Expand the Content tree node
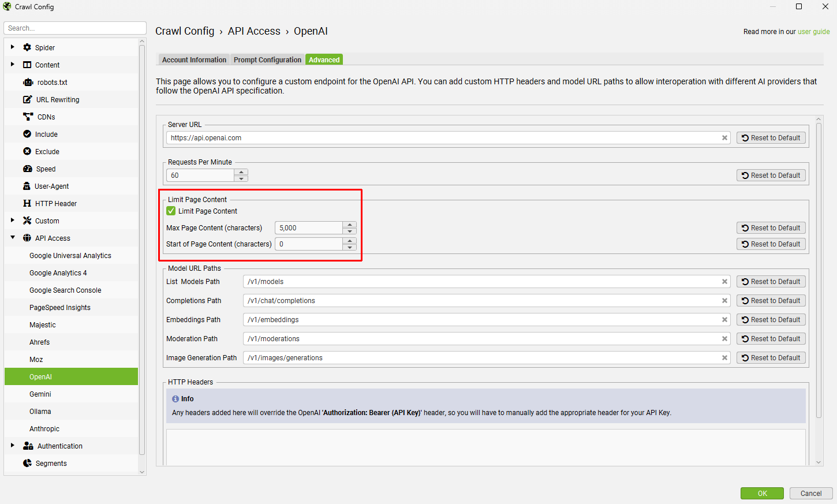The height and width of the screenshot is (504, 837). click(13, 65)
